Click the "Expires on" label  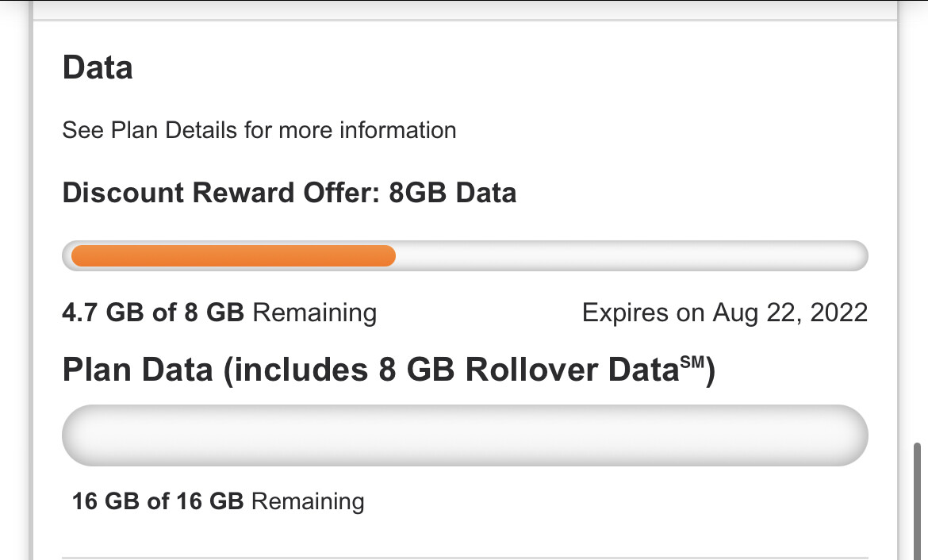click(x=642, y=313)
